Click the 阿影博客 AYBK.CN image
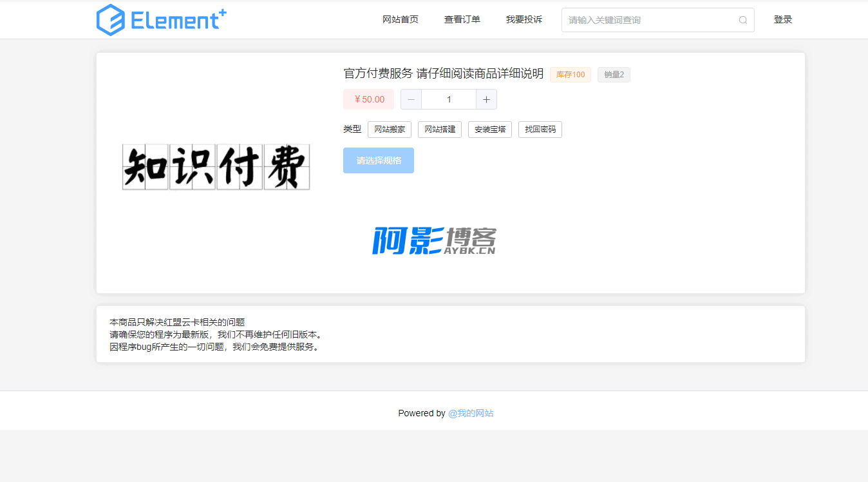 (435, 241)
